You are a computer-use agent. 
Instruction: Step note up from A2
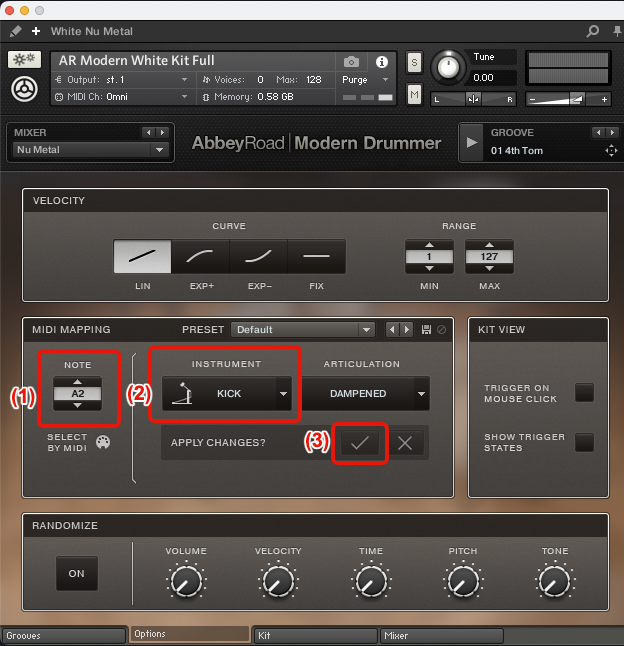(77, 382)
